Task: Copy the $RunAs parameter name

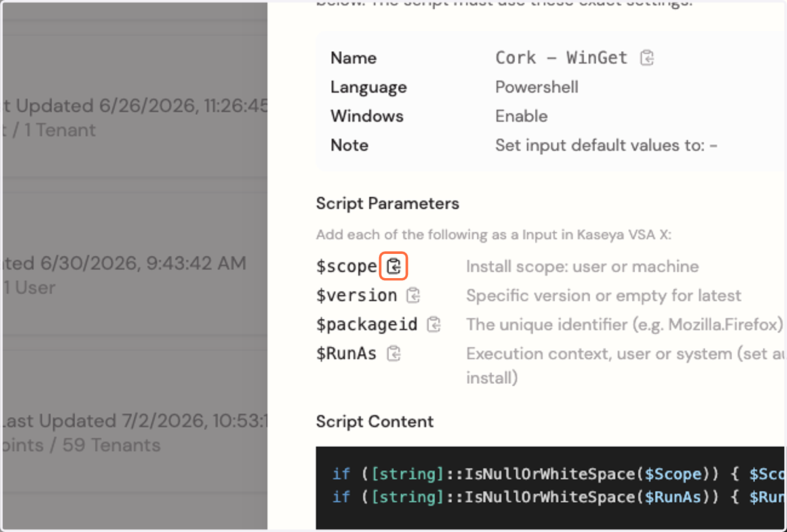Action: coord(393,353)
